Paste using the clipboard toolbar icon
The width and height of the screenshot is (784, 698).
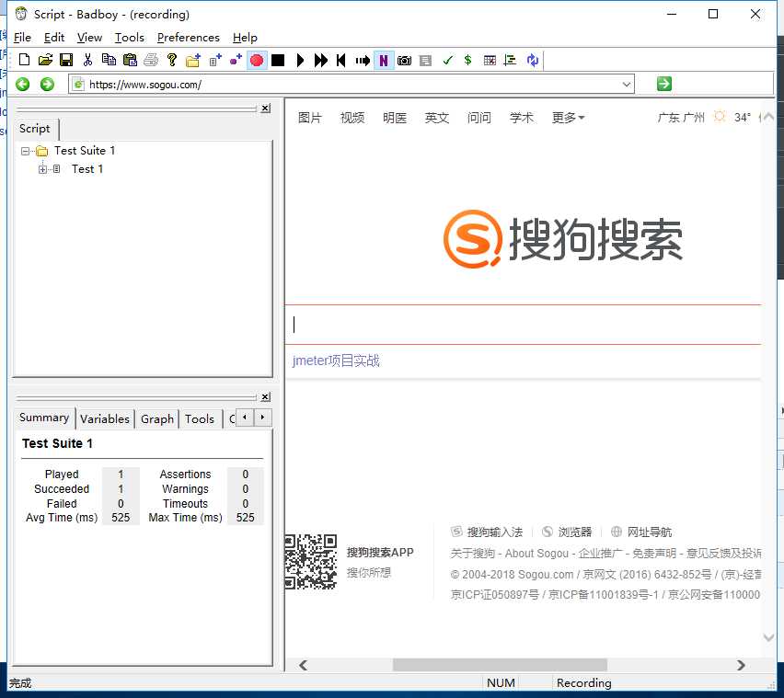[x=130, y=60]
